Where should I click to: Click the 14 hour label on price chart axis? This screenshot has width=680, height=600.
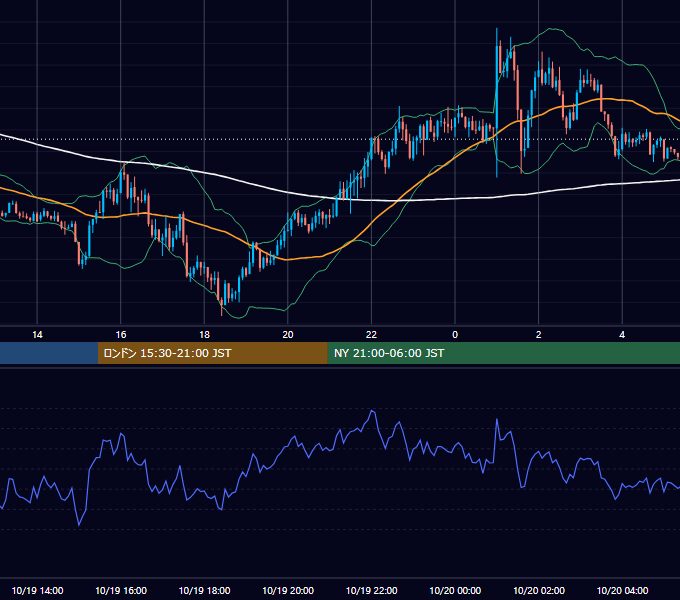click(37, 335)
